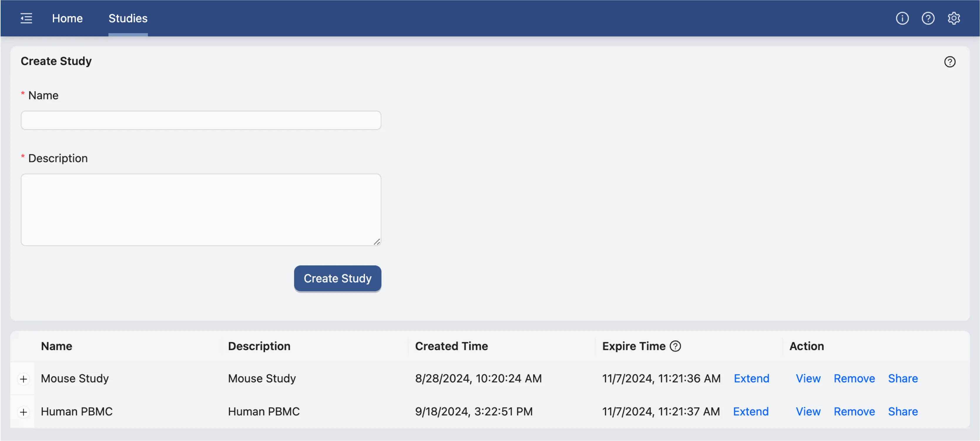The width and height of the screenshot is (980, 441).
Task: Click the header help question icon
Action: 928,18
